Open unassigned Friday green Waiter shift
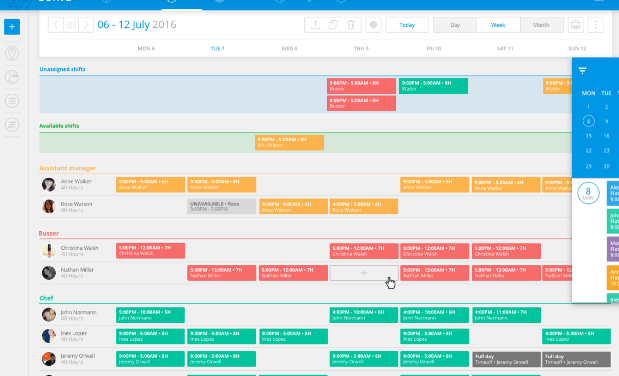This screenshot has width=619, height=376. coord(433,86)
